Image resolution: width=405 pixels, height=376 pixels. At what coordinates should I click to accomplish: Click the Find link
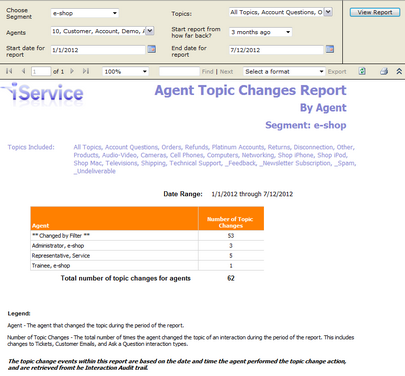207,71
